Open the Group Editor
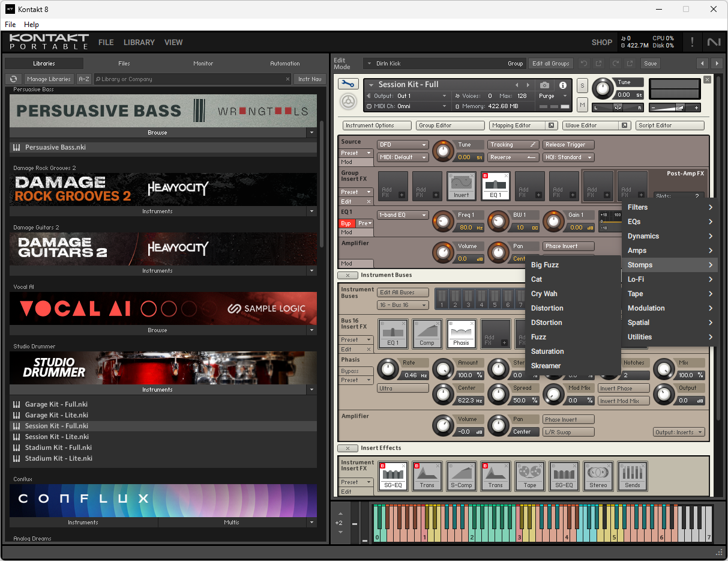This screenshot has width=728, height=561. coord(450,126)
